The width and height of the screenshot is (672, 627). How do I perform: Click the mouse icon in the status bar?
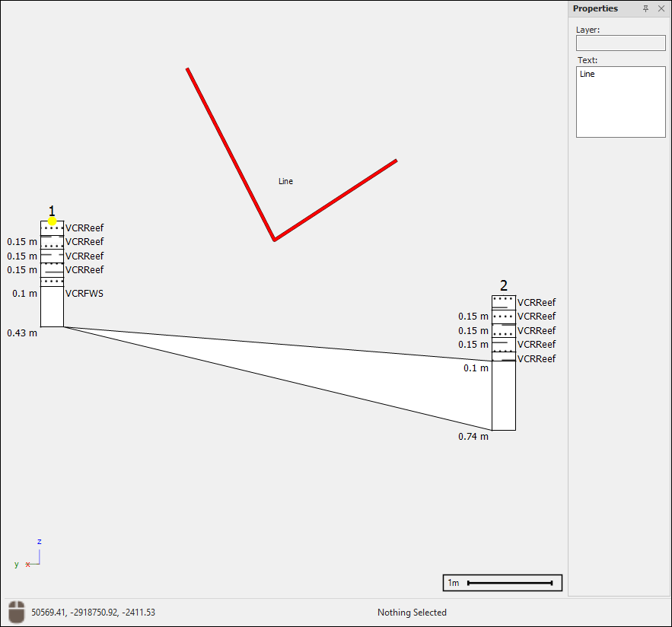click(x=17, y=612)
